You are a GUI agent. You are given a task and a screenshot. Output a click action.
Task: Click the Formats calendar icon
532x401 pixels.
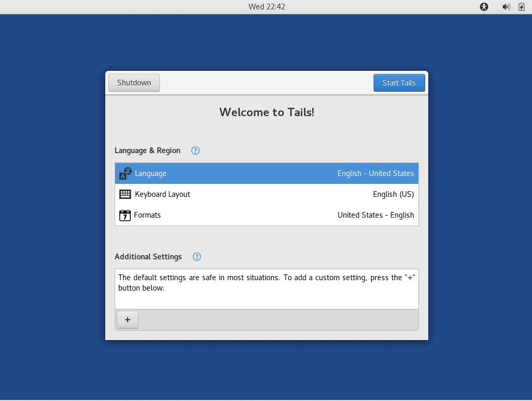tap(125, 215)
